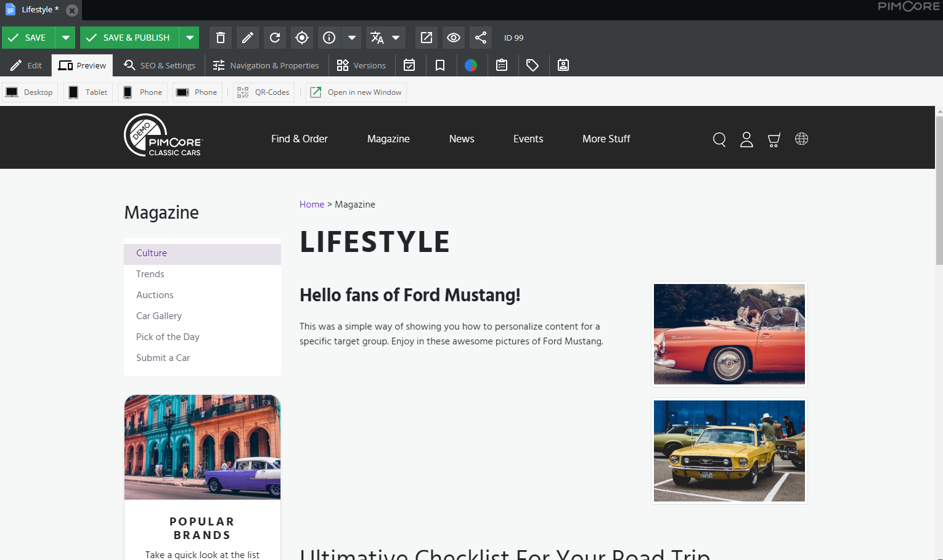Image resolution: width=943 pixels, height=560 pixels.
Task: Click the rename pencil icon in toolbar
Action: (248, 38)
